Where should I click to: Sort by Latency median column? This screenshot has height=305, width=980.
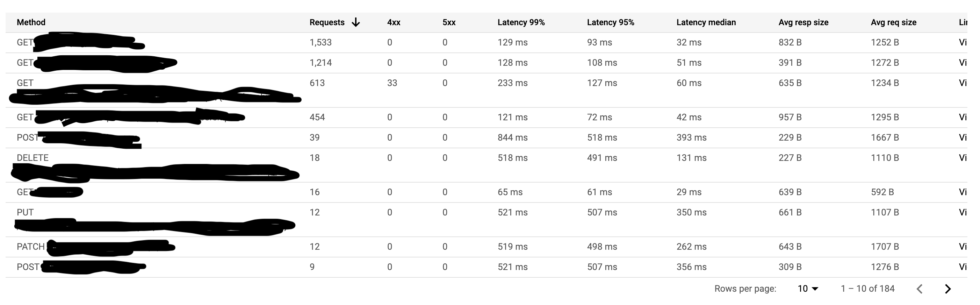coord(706,22)
